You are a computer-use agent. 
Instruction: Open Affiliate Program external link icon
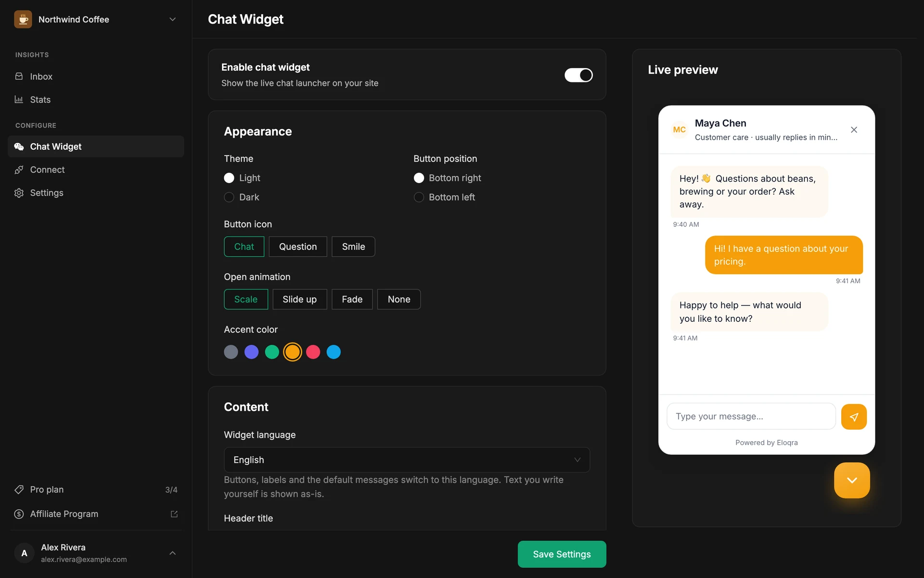pyautogui.click(x=174, y=514)
